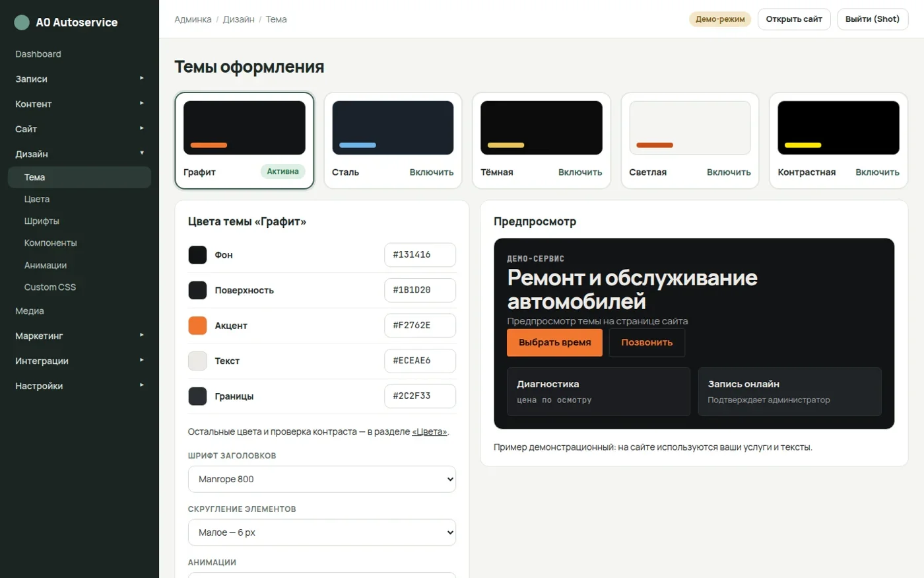Image resolution: width=924 pixels, height=578 pixels.
Task: Expand the Записи sidebar section
Action: (79, 79)
